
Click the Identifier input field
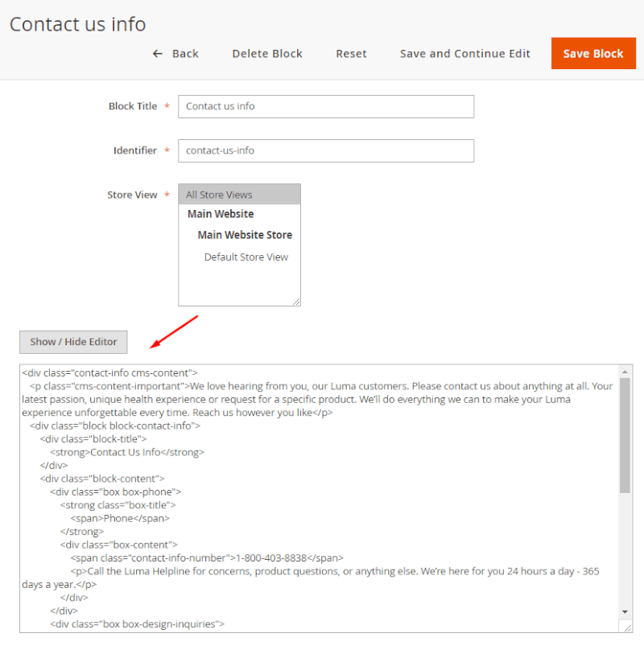(x=325, y=150)
